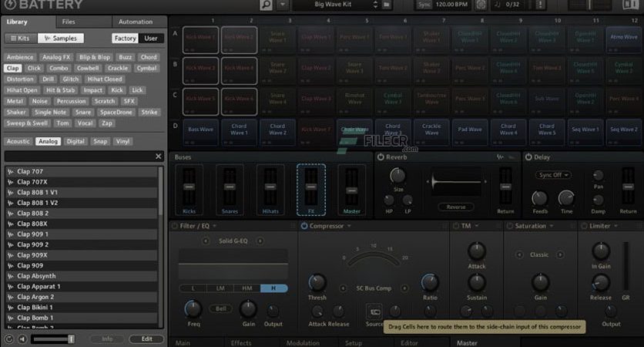Toggle the Filter / EQ power button
Viewport: 644px width, 347px height.
(175, 226)
